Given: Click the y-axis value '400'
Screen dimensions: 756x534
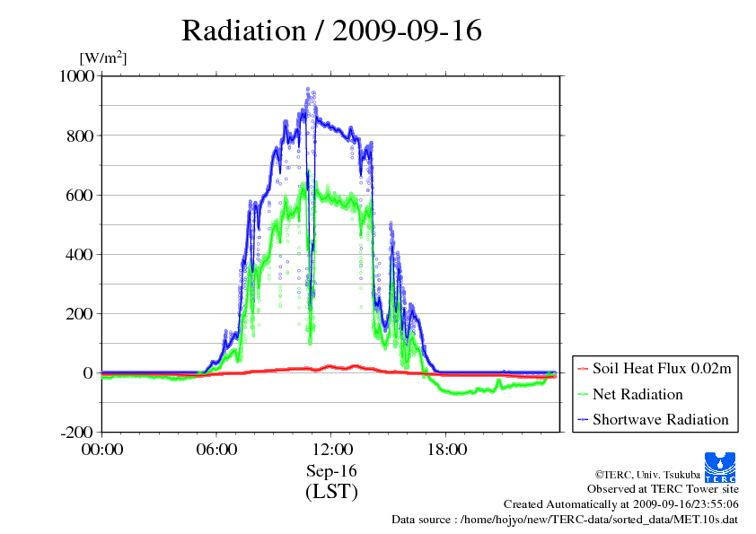Looking at the screenshot, I should click(80, 255).
